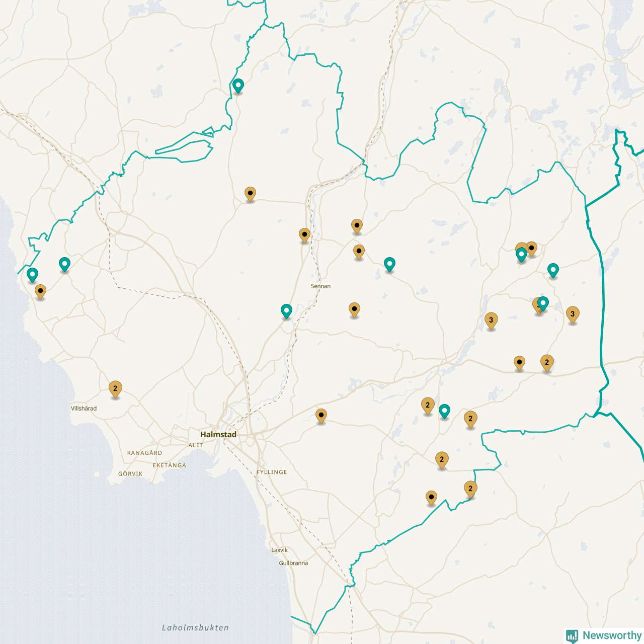Click the gold dot marker nearest Halmstad
The height and width of the screenshot is (644, 644).
[x=321, y=416]
